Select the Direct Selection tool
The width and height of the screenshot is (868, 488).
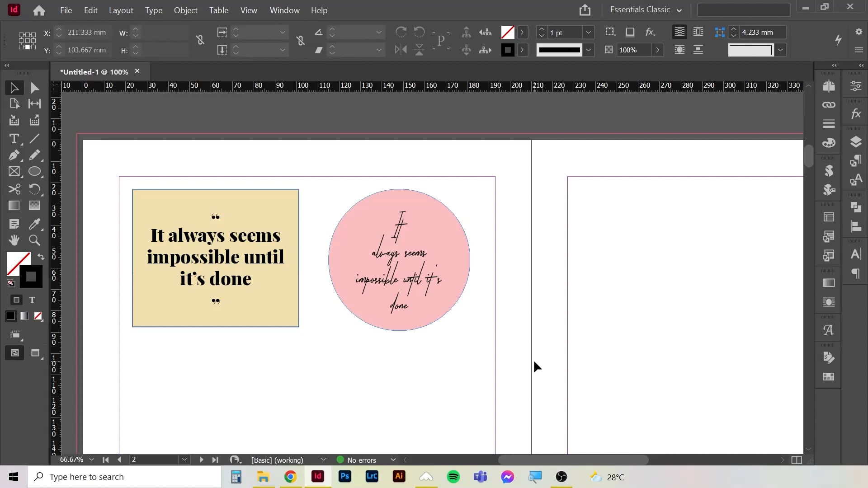pyautogui.click(x=34, y=88)
